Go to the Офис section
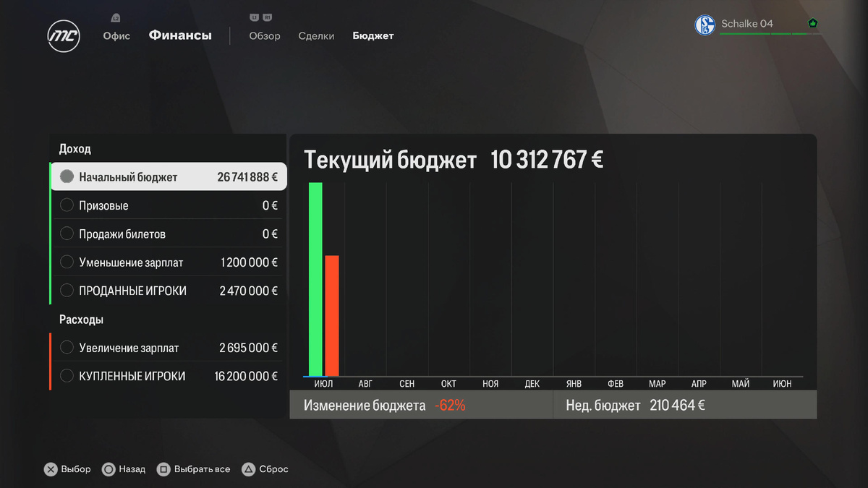This screenshot has height=488, width=868. [116, 35]
